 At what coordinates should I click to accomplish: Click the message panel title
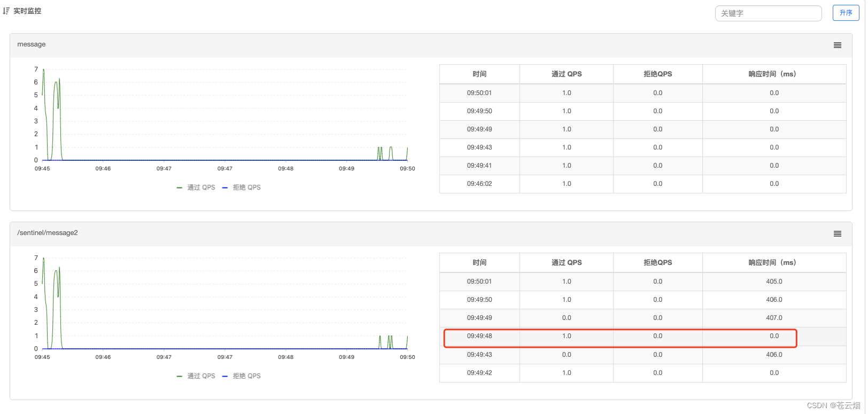coord(32,44)
